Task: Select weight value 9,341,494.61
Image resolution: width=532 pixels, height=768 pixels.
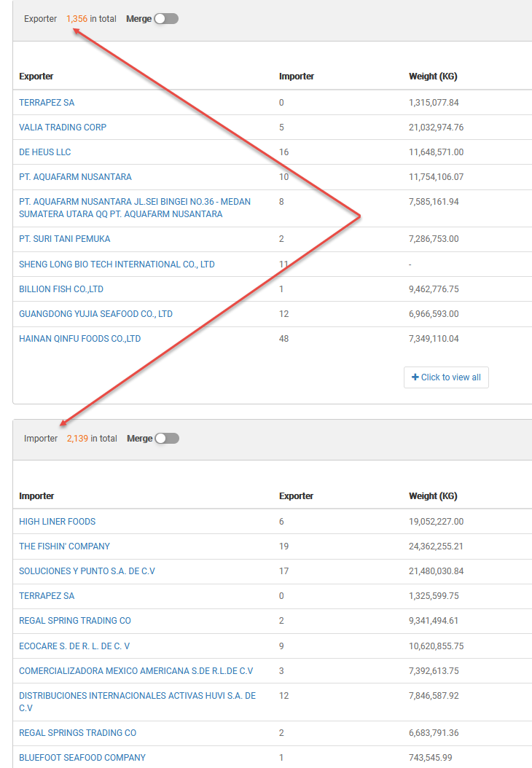Action: point(434,621)
